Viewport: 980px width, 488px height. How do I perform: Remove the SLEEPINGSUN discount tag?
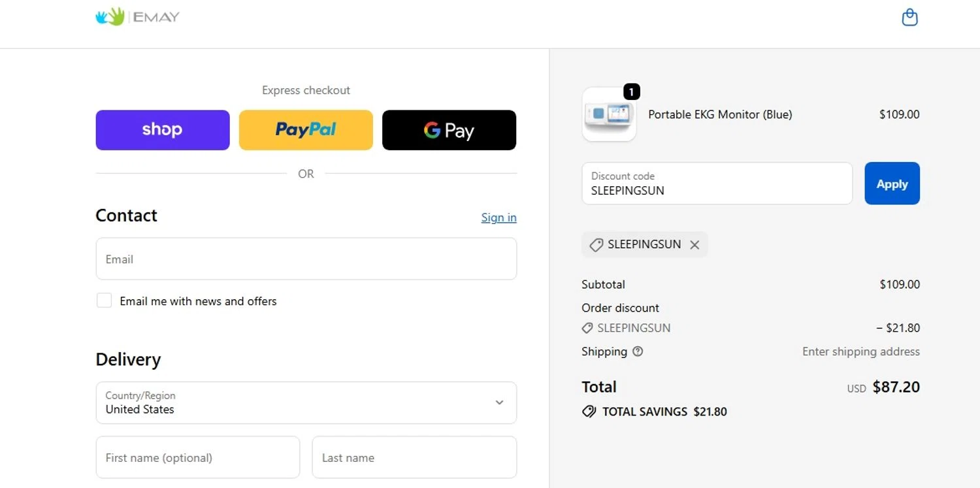(694, 245)
